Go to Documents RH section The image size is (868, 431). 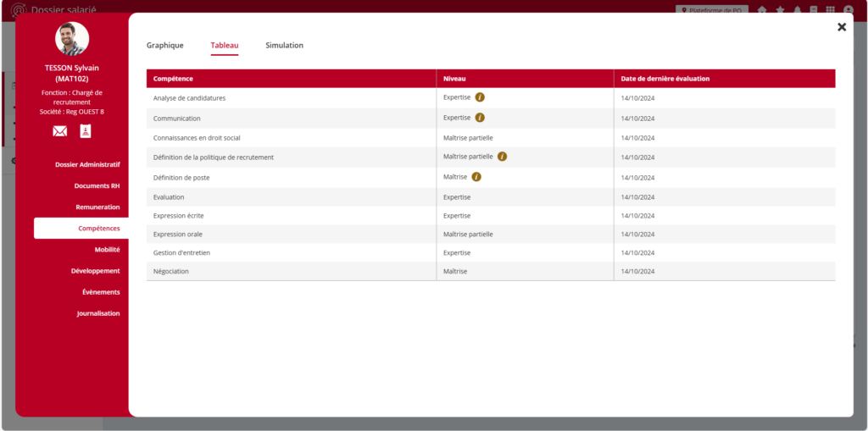pos(97,185)
